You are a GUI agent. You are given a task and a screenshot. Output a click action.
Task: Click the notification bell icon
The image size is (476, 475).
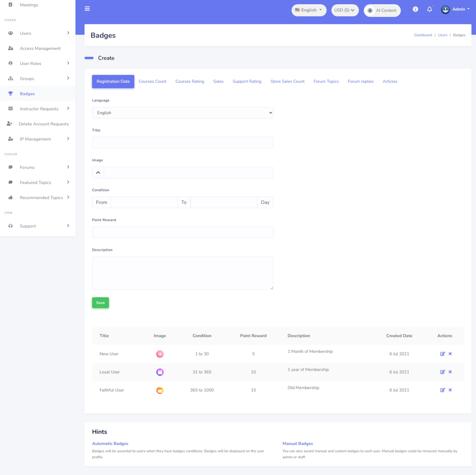[429, 9]
